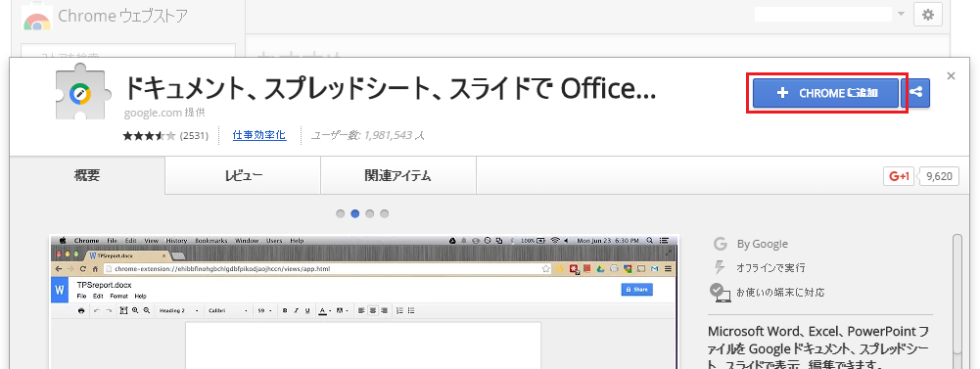Click the device compatibility check icon
The height and width of the screenshot is (369, 980).
coord(720,293)
